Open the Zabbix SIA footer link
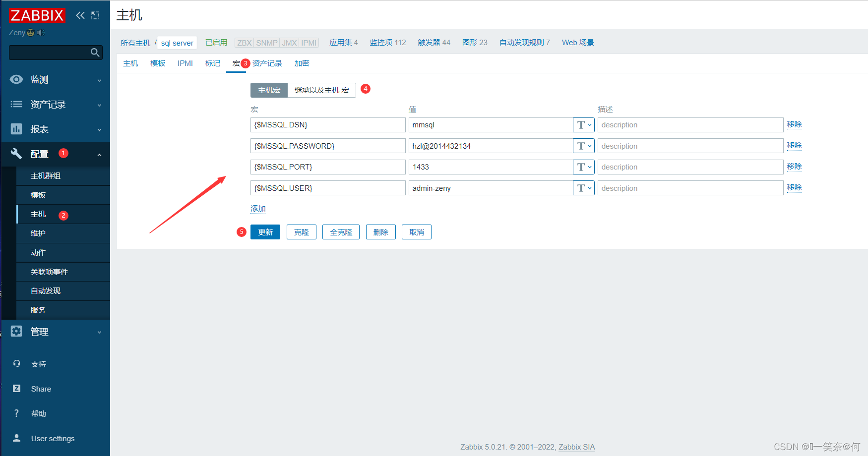This screenshot has height=456, width=868. (x=576, y=447)
